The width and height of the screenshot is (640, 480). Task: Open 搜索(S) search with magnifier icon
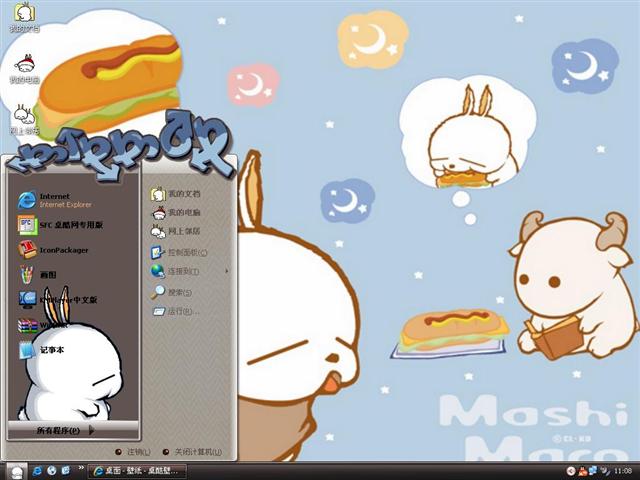coord(172,292)
